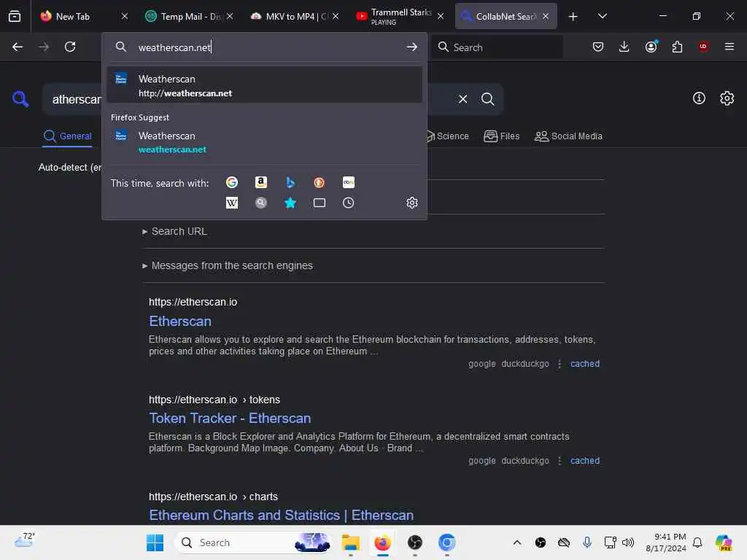The image size is (747, 560).
Task: Click the CollabNet logo magnifier
Action: [x=20, y=99]
